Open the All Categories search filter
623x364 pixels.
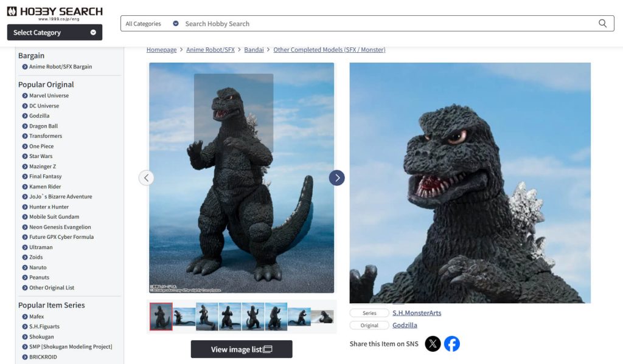click(142, 23)
